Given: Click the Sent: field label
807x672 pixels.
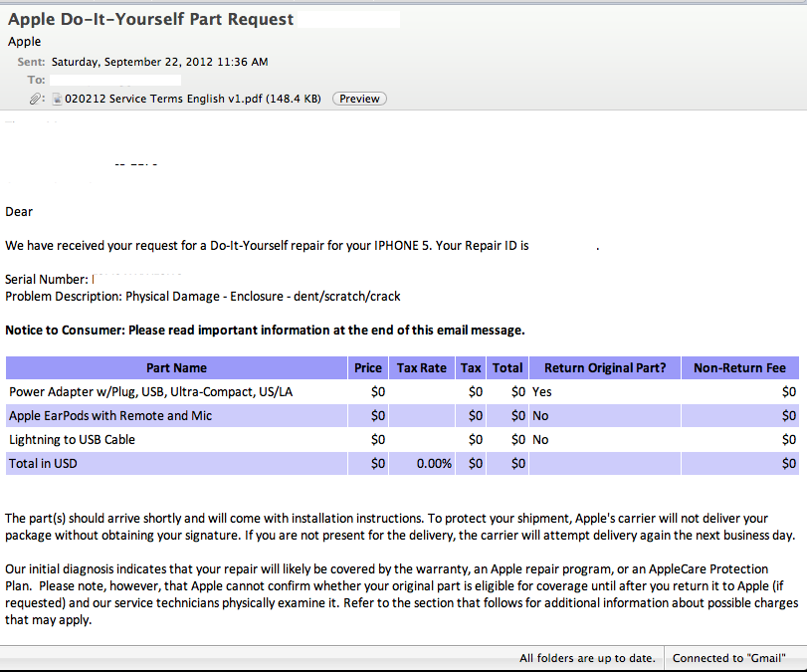Looking at the screenshot, I should point(32,62).
